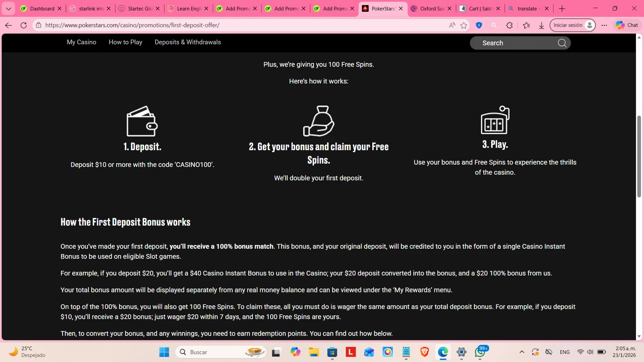Click Iniciar sesión profile button
The image size is (644, 362).
(573, 25)
